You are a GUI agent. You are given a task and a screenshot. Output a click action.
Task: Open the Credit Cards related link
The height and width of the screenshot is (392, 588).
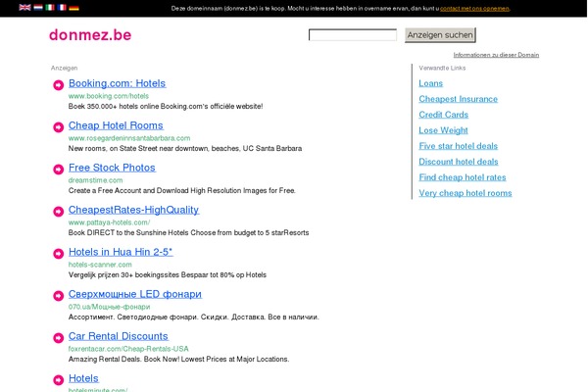pos(444,115)
